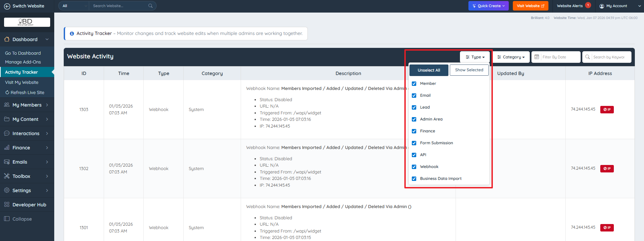Viewport: 644px width, 241px height.
Task: Open Manage Add-Ons menu item
Action: pyautogui.click(x=23, y=62)
